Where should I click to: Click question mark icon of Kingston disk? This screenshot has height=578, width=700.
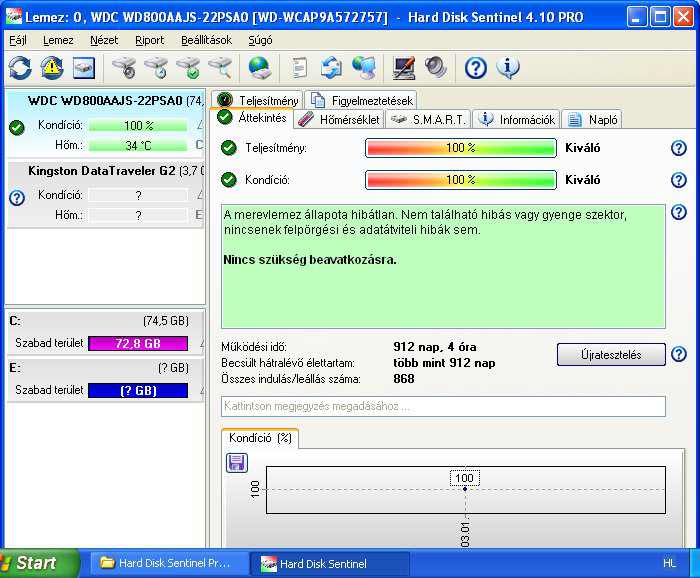pos(17,198)
